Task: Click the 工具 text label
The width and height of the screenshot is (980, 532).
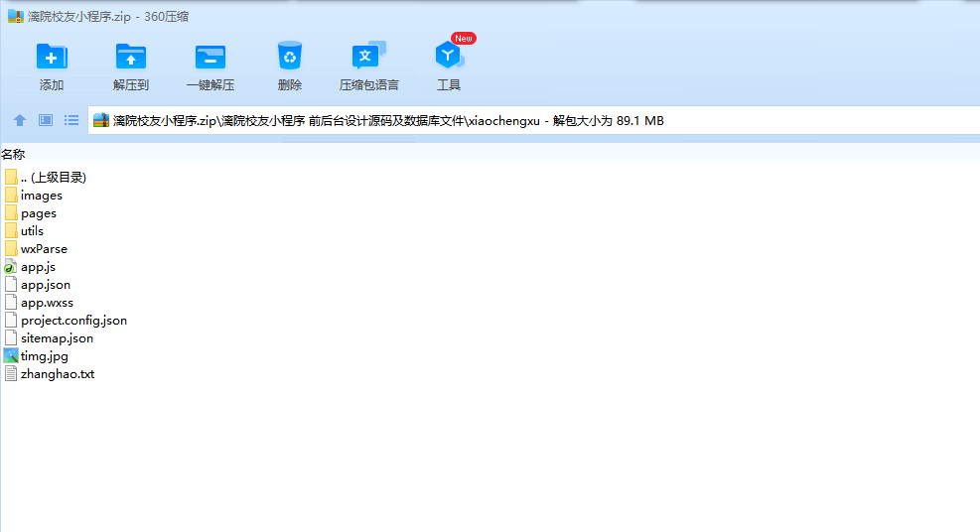Action: coord(449,85)
